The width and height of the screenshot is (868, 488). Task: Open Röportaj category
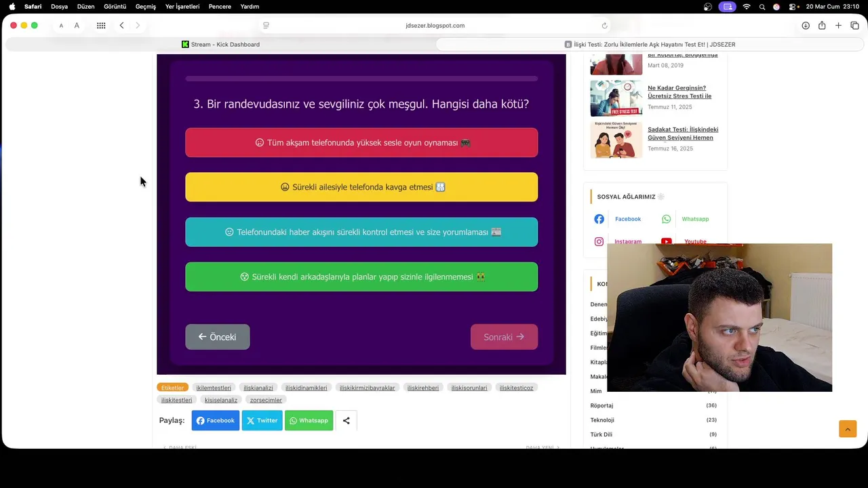601,405
